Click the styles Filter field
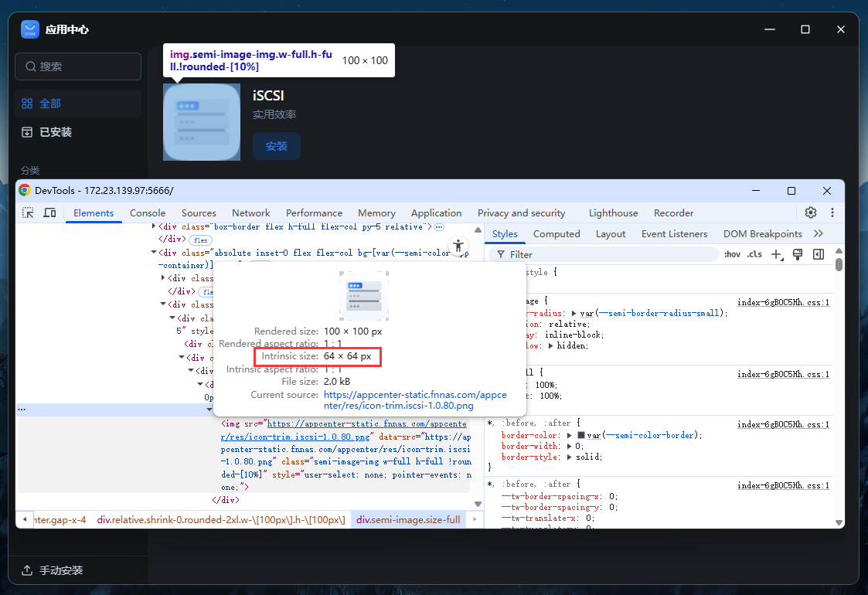 point(604,254)
